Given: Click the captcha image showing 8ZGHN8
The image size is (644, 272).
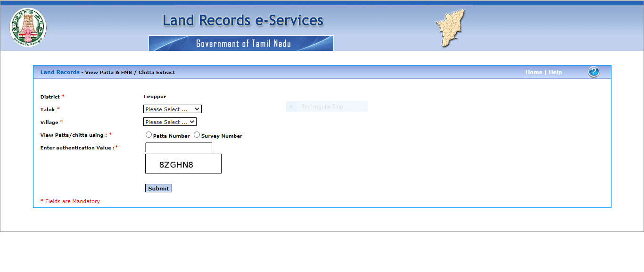Looking at the screenshot, I should click(x=183, y=163).
